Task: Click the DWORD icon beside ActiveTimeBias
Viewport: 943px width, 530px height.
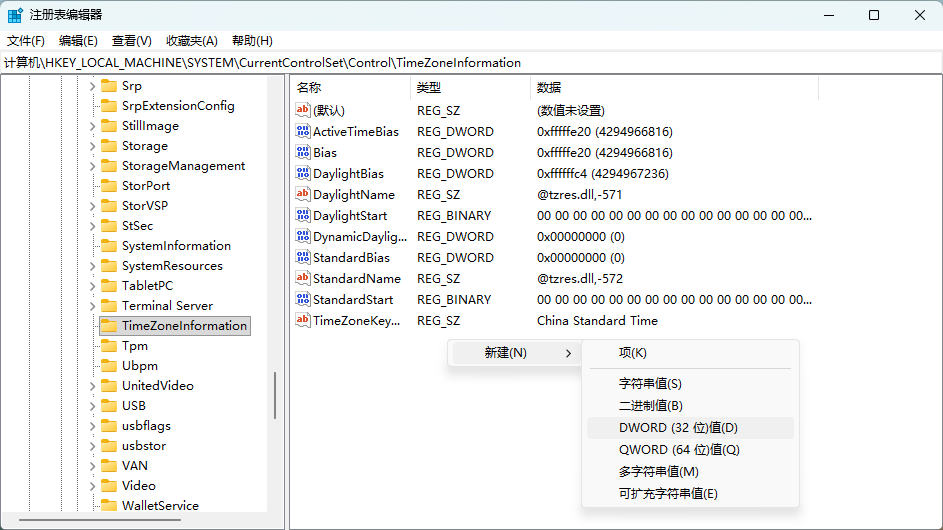Action: click(x=303, y=132)
